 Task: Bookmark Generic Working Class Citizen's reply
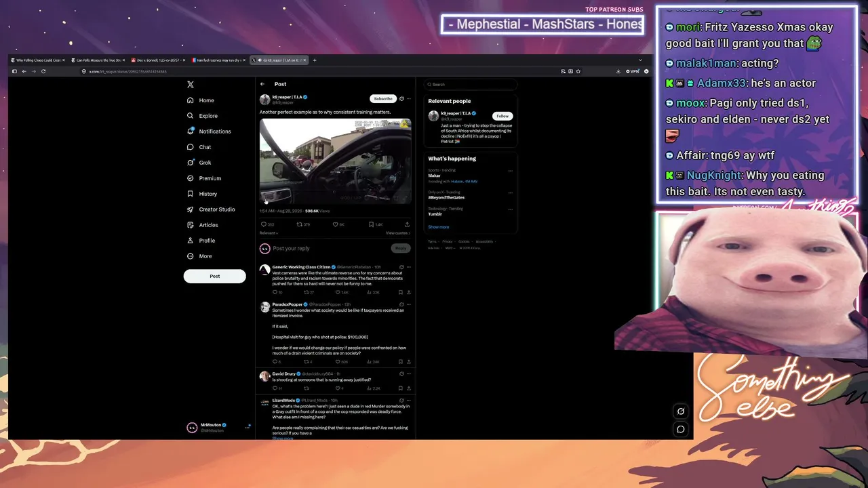pyautogui.click(x=401, y=292)
